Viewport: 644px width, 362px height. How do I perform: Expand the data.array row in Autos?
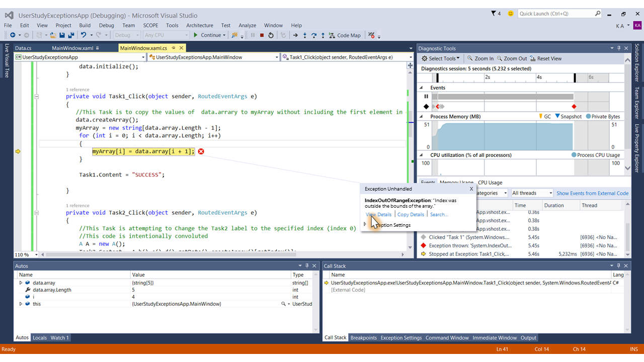(21, 283)
